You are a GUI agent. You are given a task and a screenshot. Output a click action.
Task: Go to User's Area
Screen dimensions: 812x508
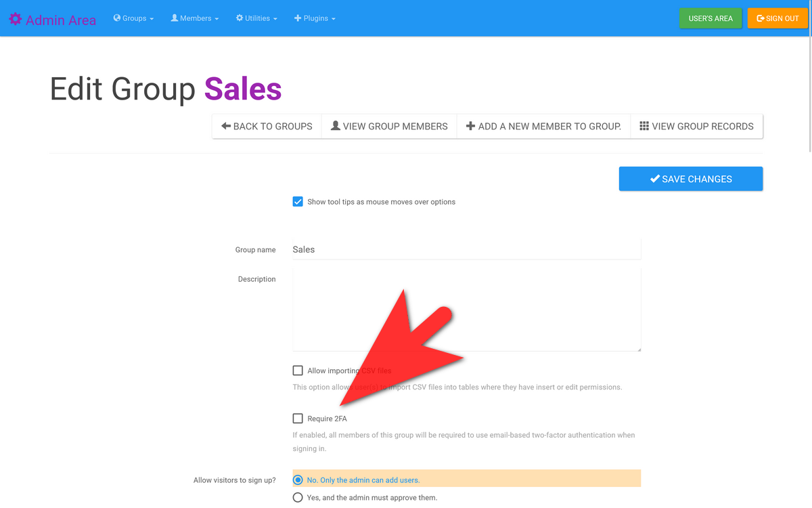[710, 18]
